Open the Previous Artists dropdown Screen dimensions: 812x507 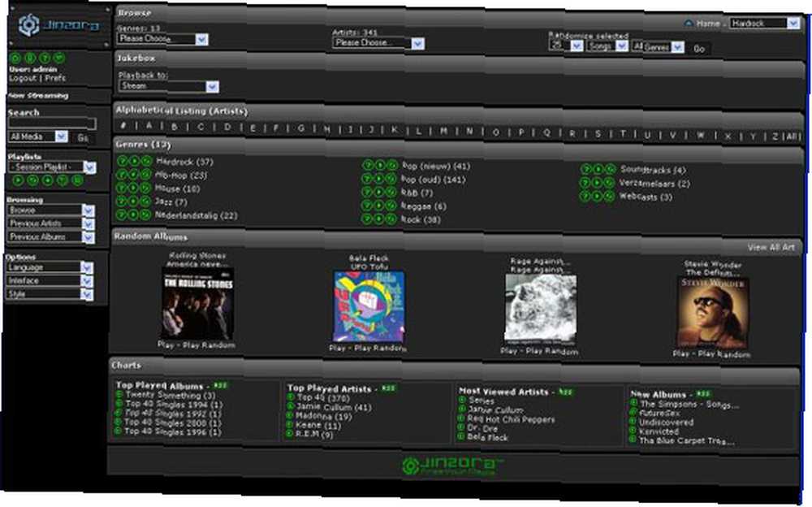point(50,223)
